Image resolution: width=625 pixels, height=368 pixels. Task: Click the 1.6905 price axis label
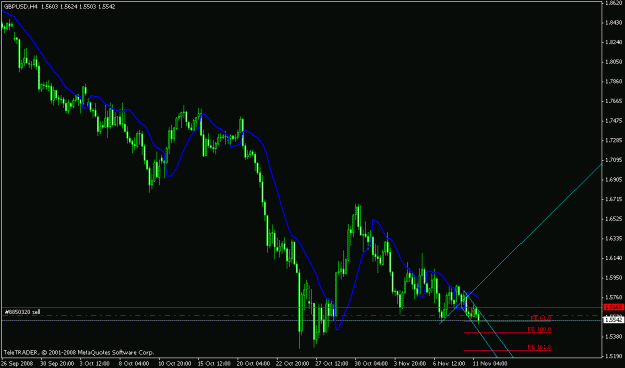coord(614,179)
